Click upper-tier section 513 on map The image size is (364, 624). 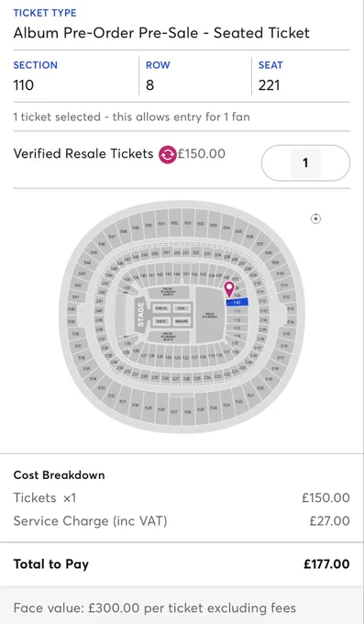tap(291, 308)
